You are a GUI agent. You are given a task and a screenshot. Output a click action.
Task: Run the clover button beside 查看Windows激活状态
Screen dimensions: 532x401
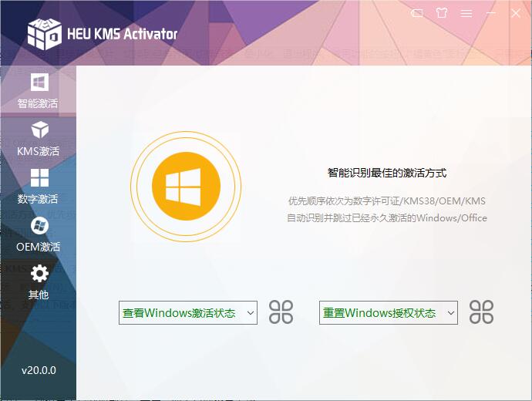pyautogui.click(x=281, y=312)
